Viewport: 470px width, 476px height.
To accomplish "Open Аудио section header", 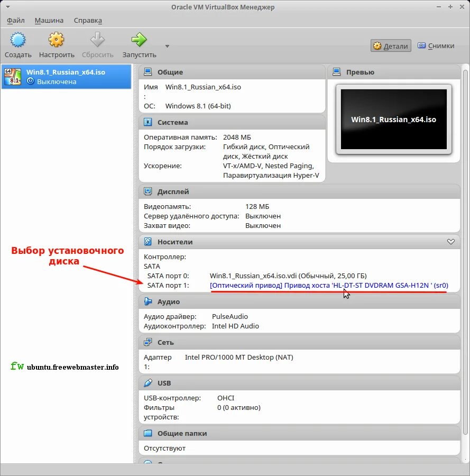I will coord(169,302).
